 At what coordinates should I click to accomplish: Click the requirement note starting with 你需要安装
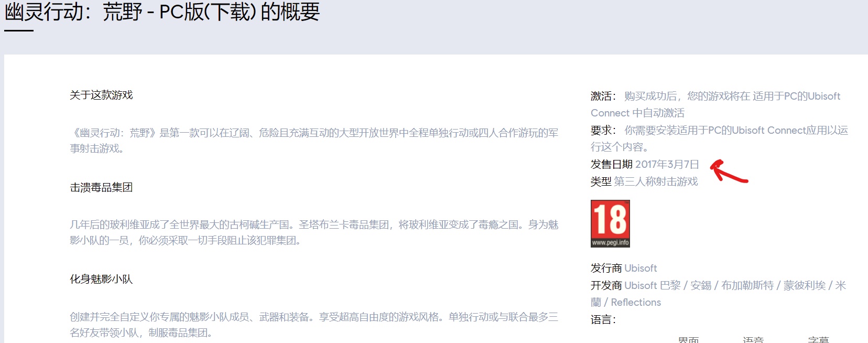click(719, 138)
